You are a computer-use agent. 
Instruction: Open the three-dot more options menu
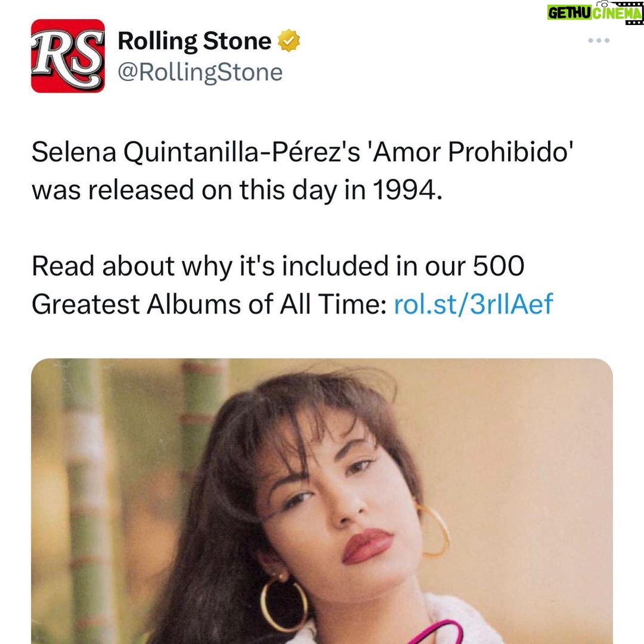click(599, 41)
